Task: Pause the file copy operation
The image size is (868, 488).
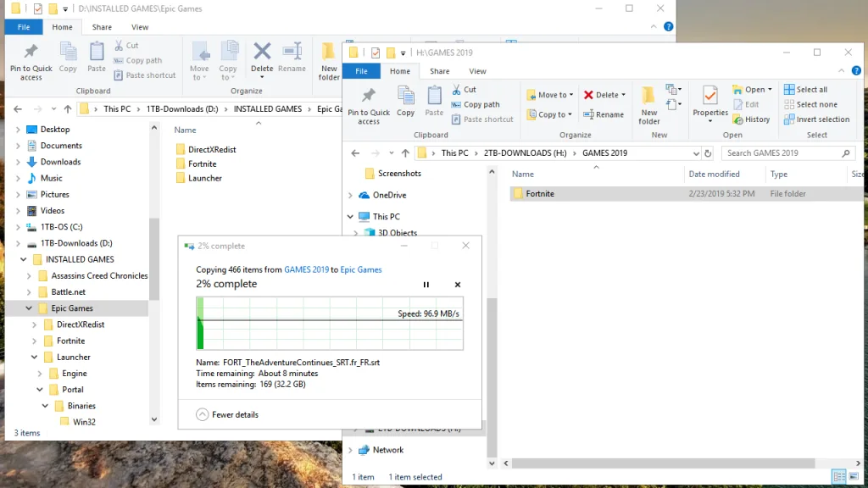Action: point(426,285)
